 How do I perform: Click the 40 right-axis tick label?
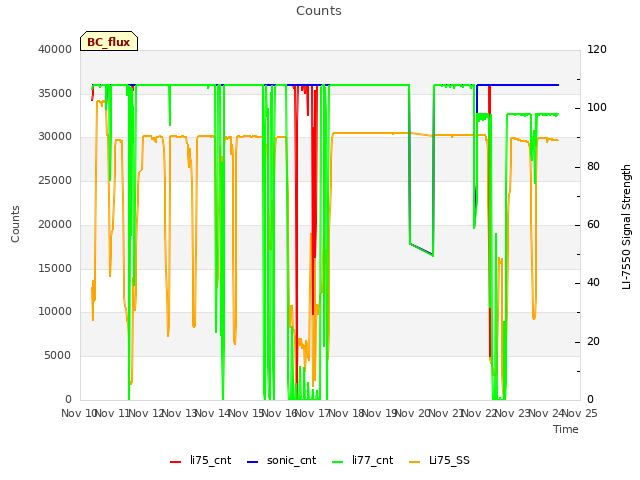pyautogui.click(x=593, y=282)
